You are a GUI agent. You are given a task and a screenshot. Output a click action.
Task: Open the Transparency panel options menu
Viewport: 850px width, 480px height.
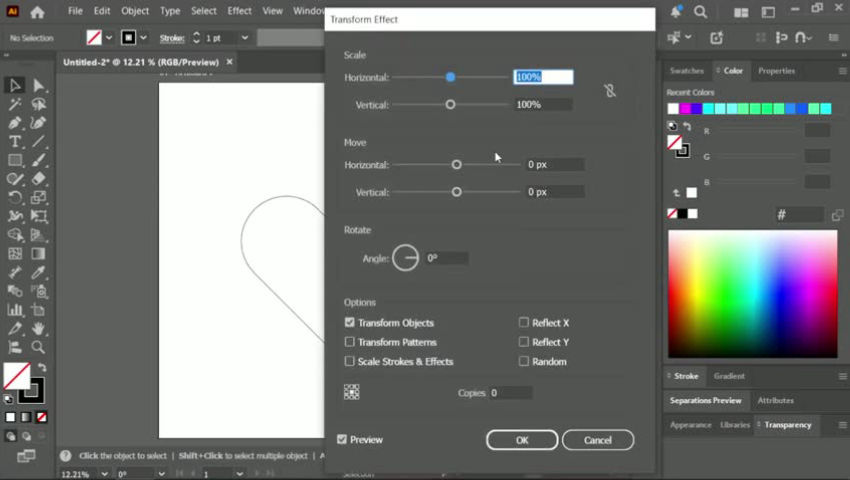pos(842,425)
